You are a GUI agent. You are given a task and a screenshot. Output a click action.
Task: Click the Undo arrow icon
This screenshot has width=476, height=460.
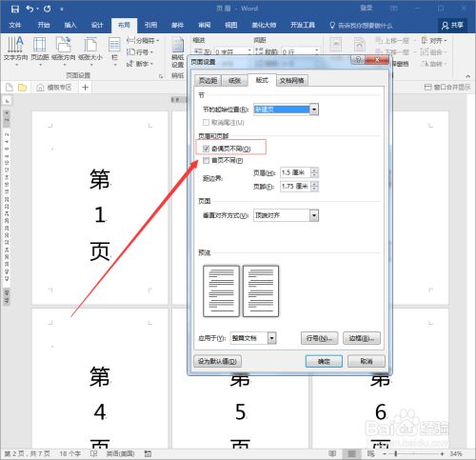point(30,9)
